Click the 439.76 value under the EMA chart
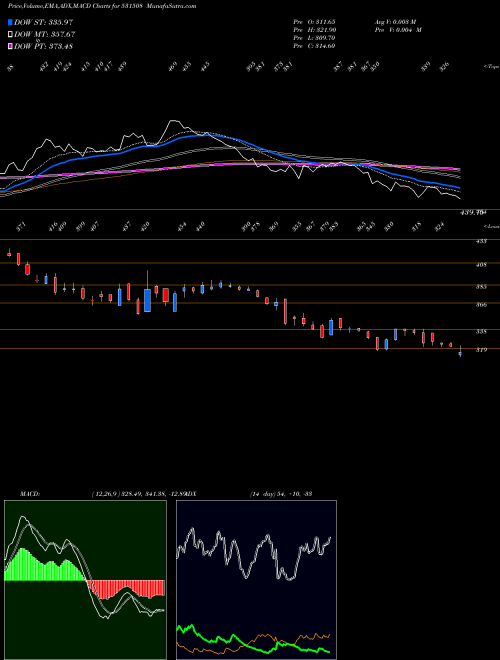This screenshot has height=660, width=500. [x=473, y=213]
